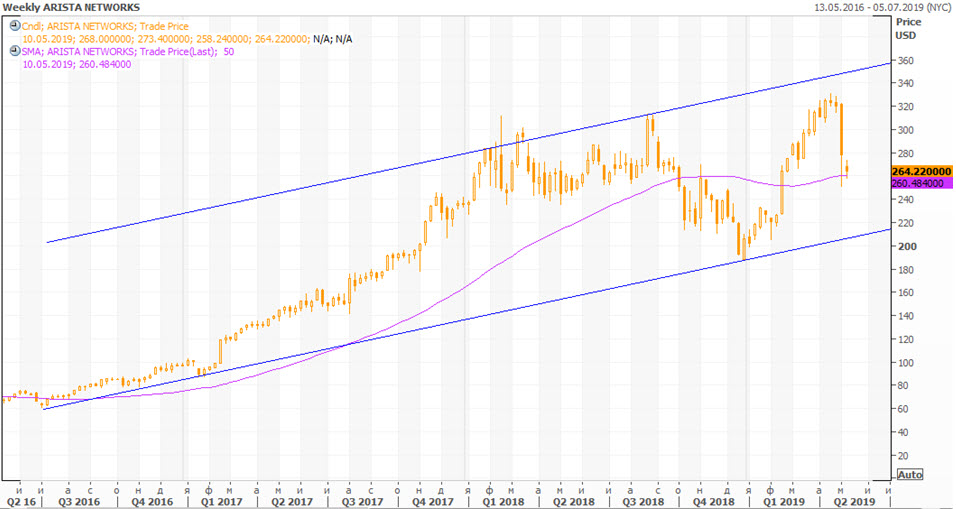Click the Weekly ARISTA NETWORKS chart title
This screenshot has height=509, width=956.
[x=70, y=7]
